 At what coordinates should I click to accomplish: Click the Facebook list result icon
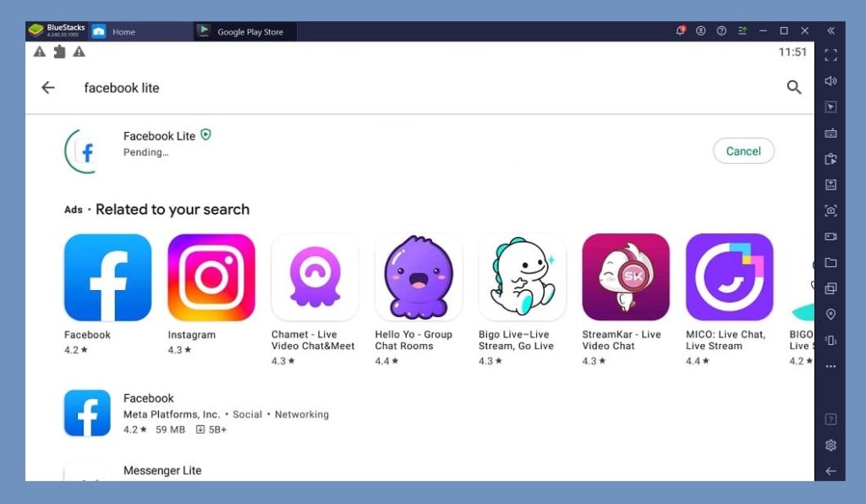[87, 414]
